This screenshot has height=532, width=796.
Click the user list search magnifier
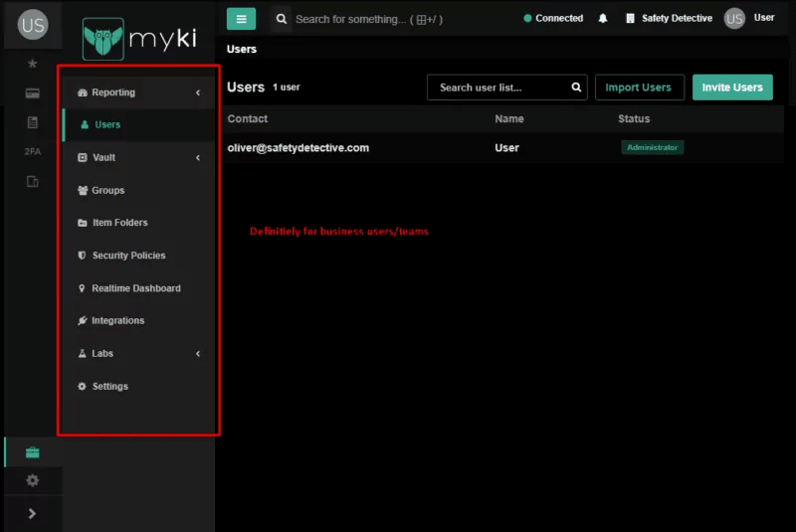click(576, 88)
